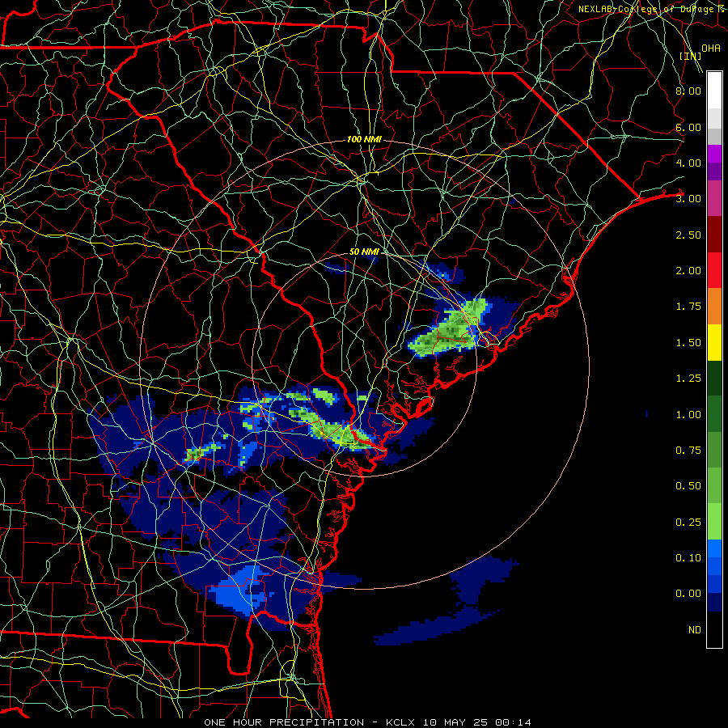728x728 pixels.
Task: Click the light green 0.25 inch swatch
Action: click(714, 522)
